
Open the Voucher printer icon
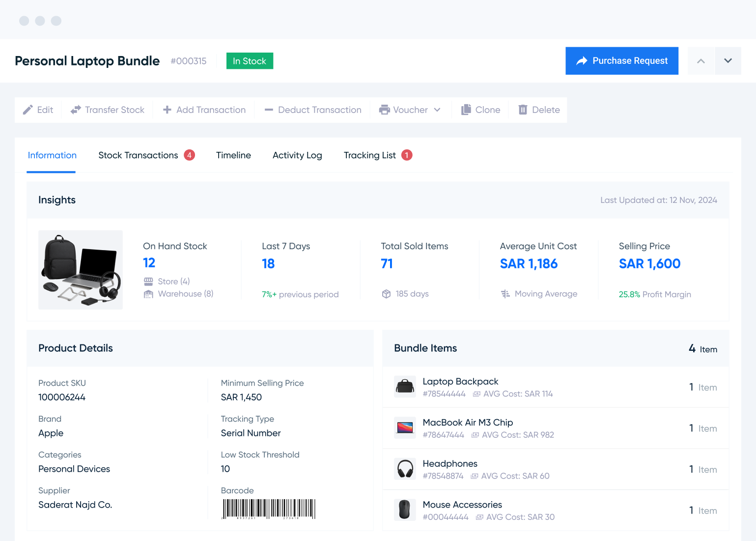[x=384, y=110]
